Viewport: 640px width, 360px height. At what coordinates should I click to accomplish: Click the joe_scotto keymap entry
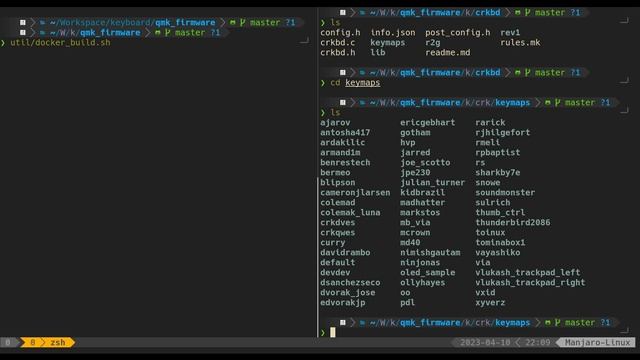click(x=425, y=162)
